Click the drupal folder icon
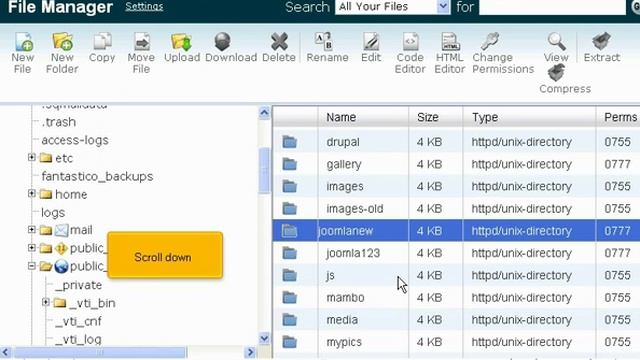This screenshot has height=360, width=640. pos(289,142)
